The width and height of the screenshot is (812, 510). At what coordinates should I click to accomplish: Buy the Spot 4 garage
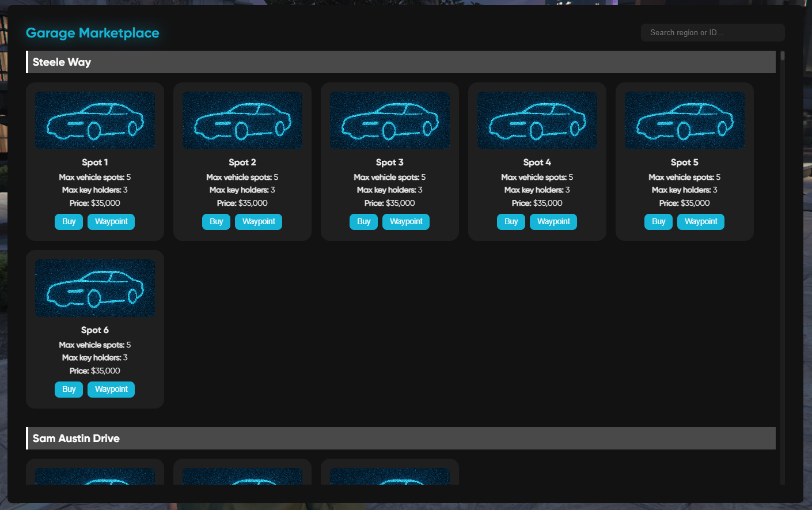coord(511,221)
